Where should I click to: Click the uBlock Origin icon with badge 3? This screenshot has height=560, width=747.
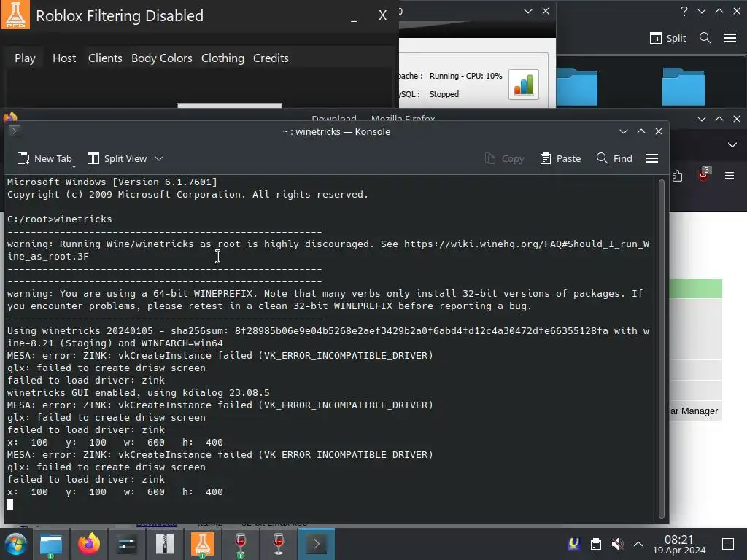[704, 175]
